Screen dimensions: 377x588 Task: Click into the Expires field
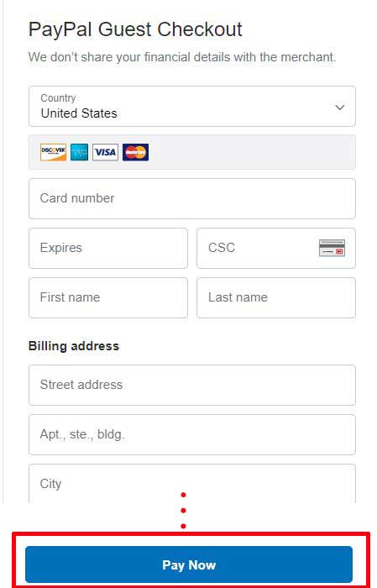(x=108, y=248)
